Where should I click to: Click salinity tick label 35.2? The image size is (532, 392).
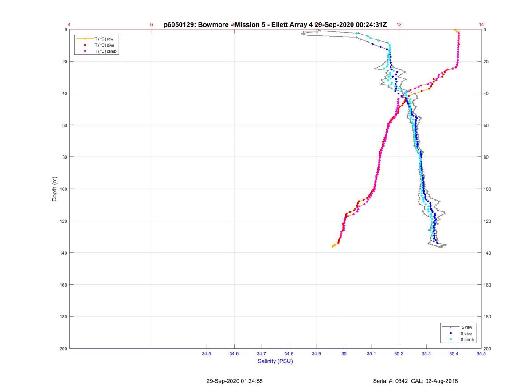399,353
